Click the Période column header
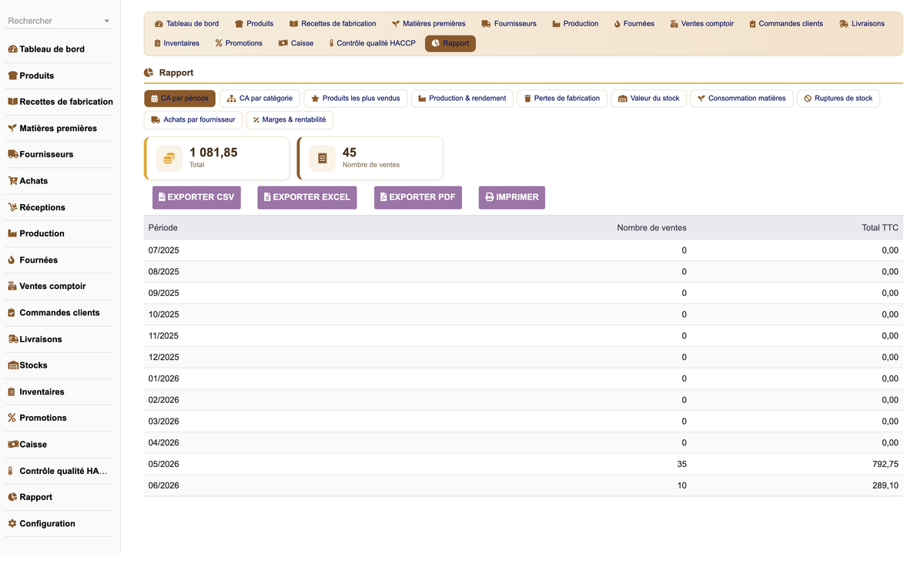The image size is (924, 571). 163,228
